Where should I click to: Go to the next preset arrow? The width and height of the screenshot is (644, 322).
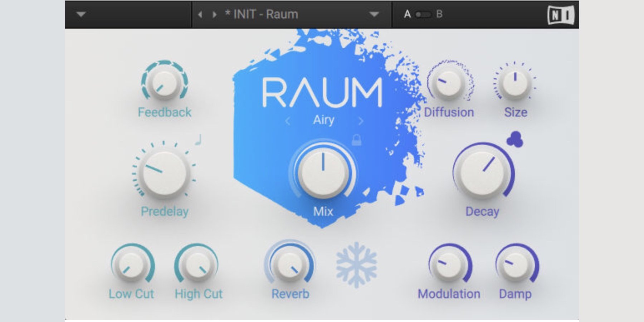click(x=214, y=15)
